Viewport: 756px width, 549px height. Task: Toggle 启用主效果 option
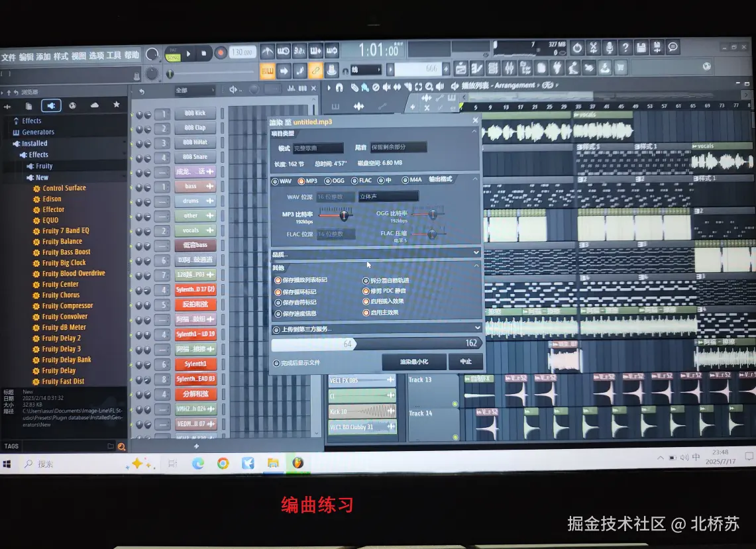[366, 313]
